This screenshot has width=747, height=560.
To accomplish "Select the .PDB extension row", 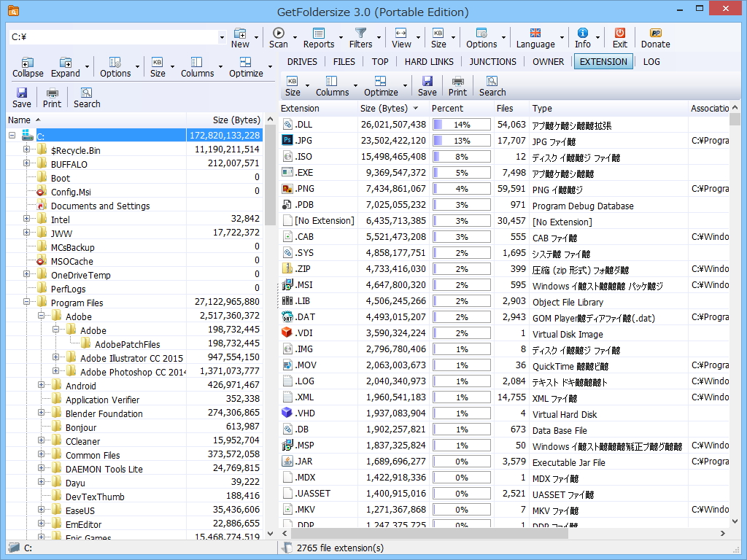I will pos(503,205).
